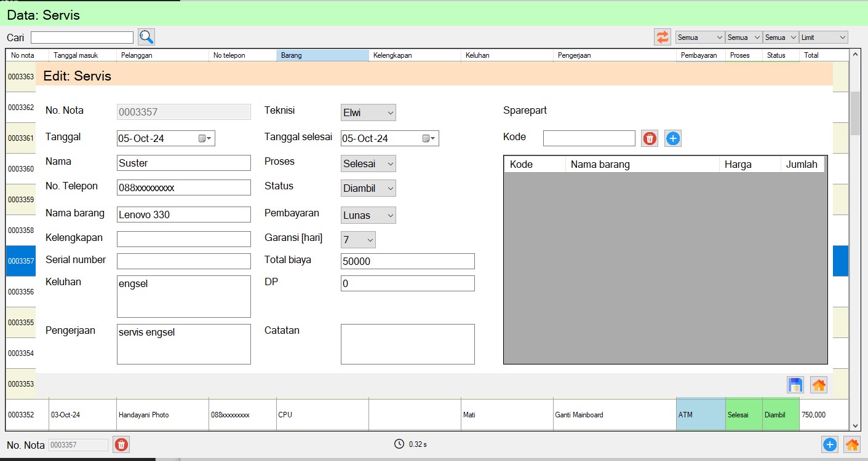
Task: Sort by Total column header
Action: click(x=824, y=55)
